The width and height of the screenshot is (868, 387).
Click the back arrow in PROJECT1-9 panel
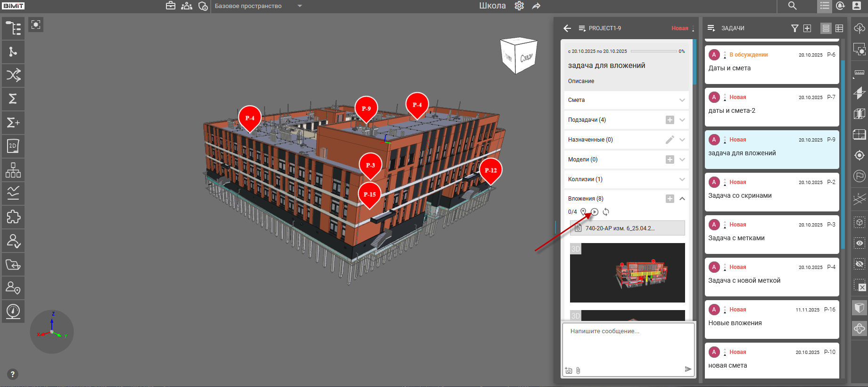pyautogui.click(x=567, y=28)
